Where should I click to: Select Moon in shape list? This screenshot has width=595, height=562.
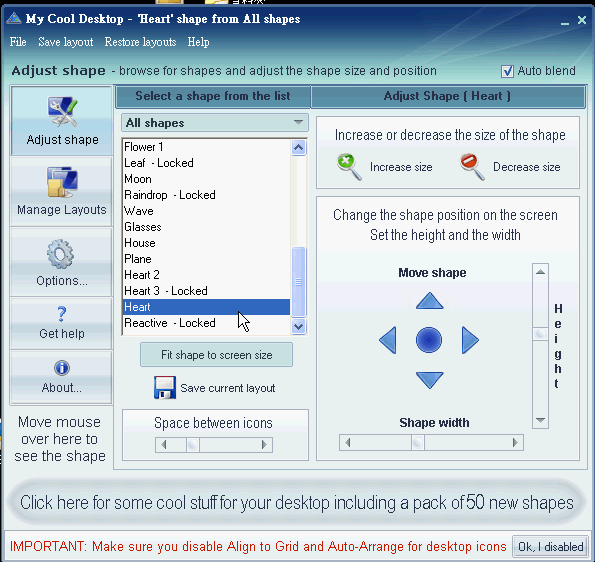206,179
